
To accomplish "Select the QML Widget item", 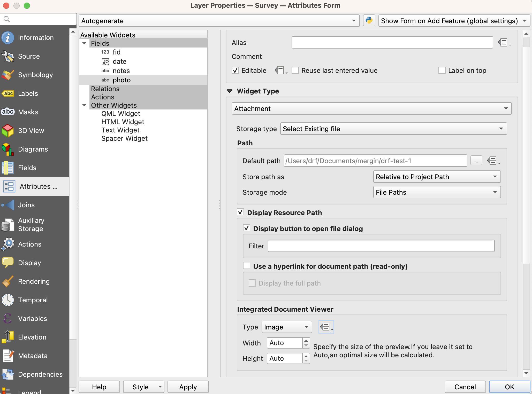I will coord(121,114).
